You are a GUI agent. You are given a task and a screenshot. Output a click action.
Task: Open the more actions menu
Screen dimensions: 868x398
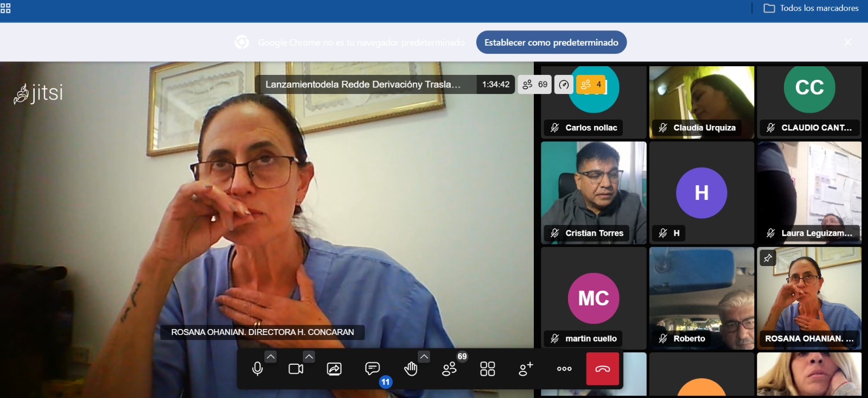564,369
